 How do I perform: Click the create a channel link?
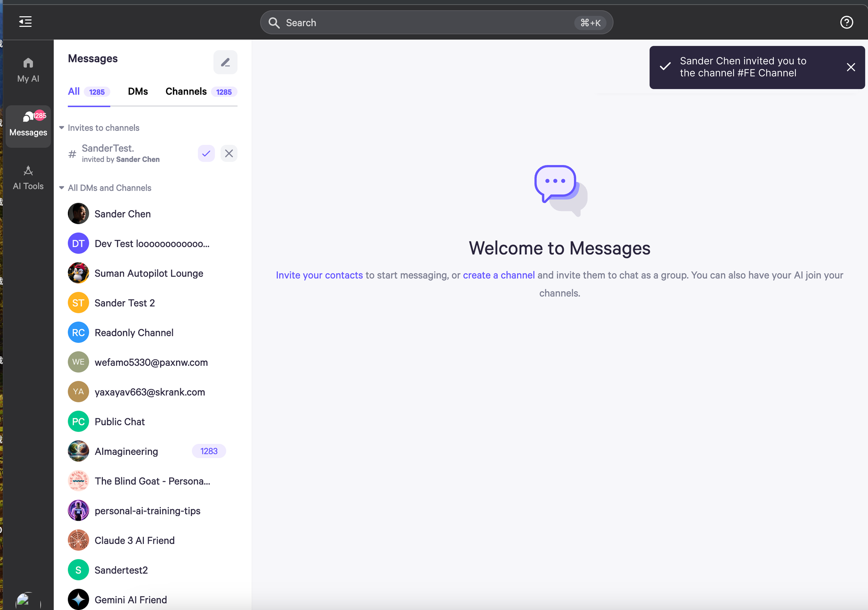click(498, 275)
